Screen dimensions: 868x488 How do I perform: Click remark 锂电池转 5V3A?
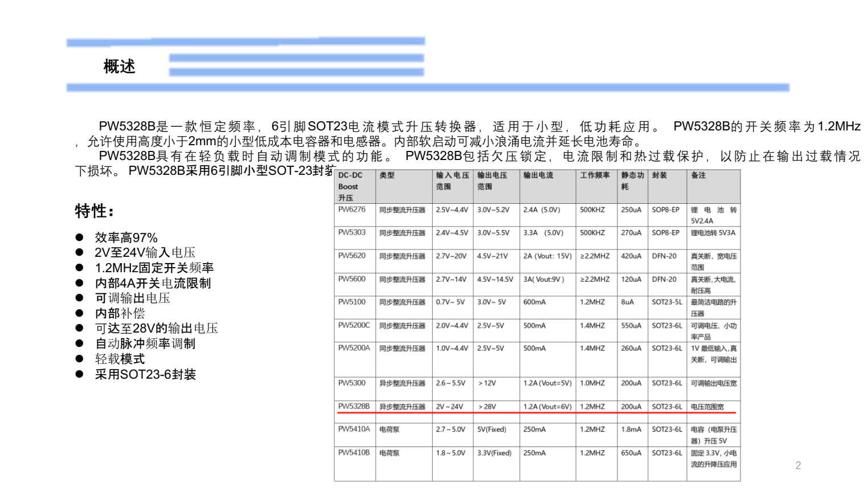[713, 232]
